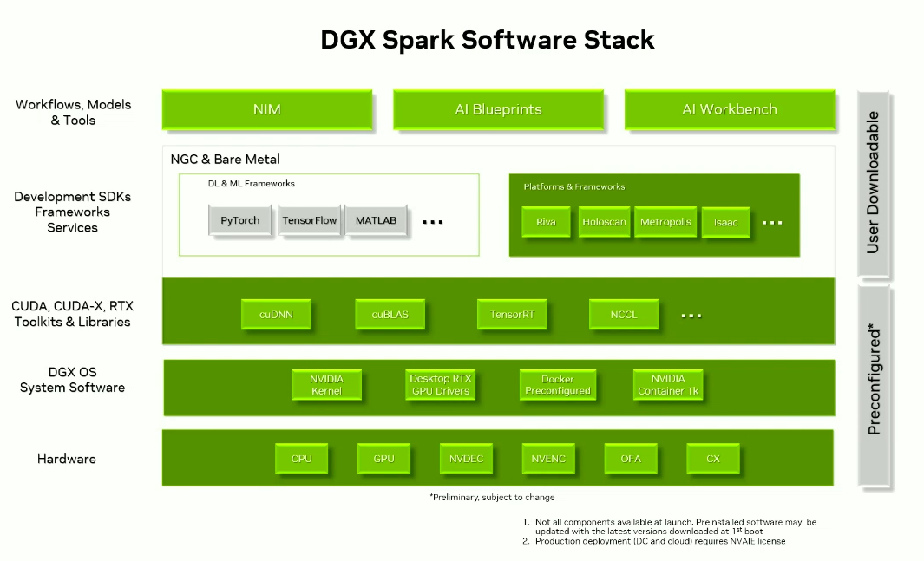This screenshot has height=561, width=924.
Task: Toggle the Desktop RTX GPU Drivers box
Action: coord(440,385)
